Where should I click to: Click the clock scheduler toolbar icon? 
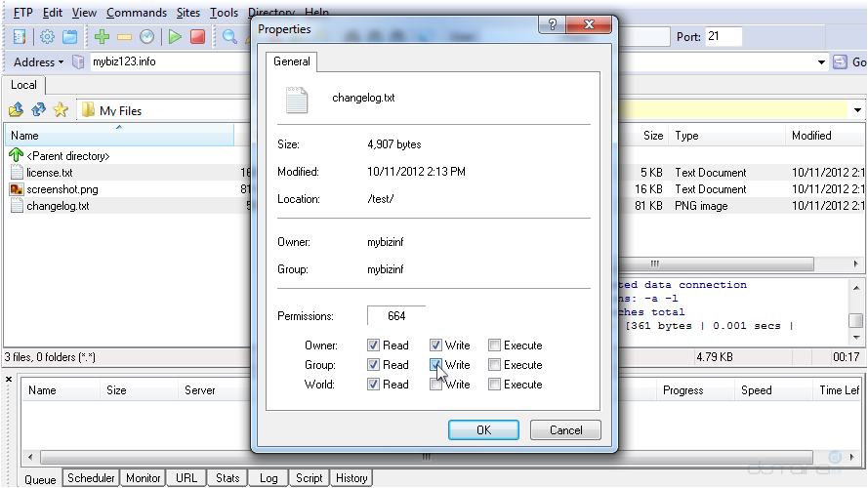click(146, 37)
